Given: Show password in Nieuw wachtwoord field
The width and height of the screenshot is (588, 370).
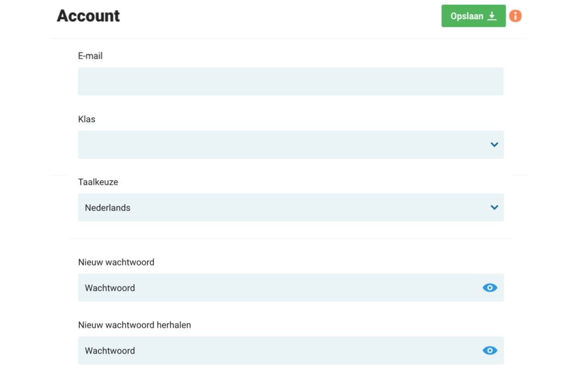Looking at the screenshot, I should [490, 288].
